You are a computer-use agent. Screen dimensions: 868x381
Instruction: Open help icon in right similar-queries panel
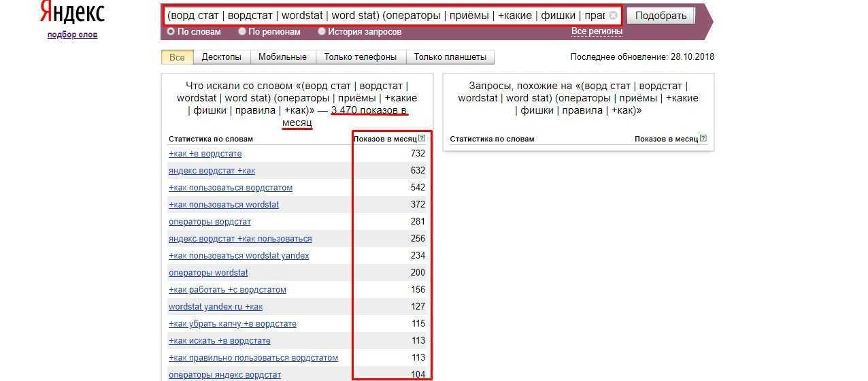[703, 139]
